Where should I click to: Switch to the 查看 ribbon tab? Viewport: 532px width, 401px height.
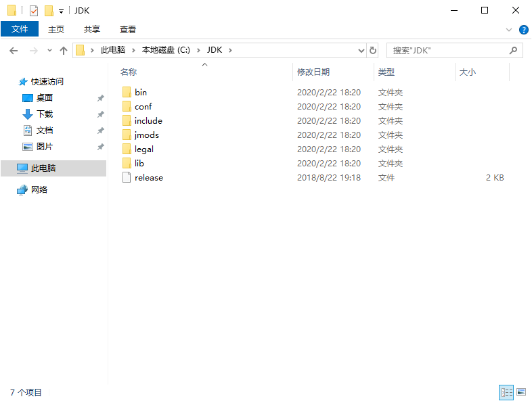tap(128, 30)
